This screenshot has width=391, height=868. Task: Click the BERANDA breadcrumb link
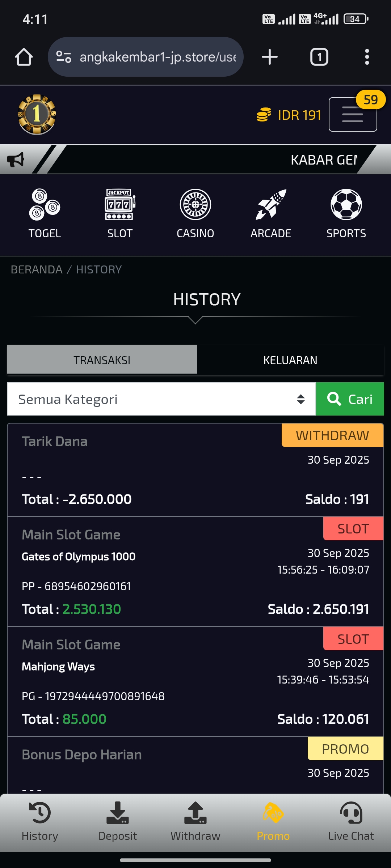click(x=37, y=269)
